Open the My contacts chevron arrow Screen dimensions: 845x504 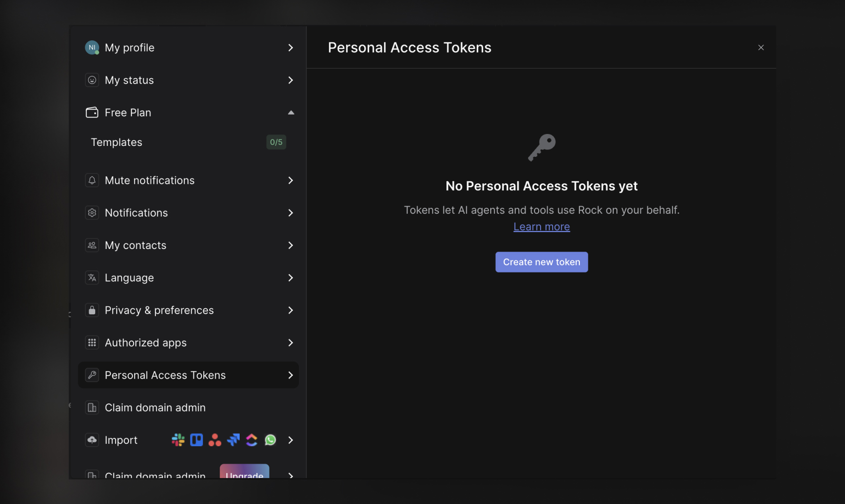click(291, 246)
